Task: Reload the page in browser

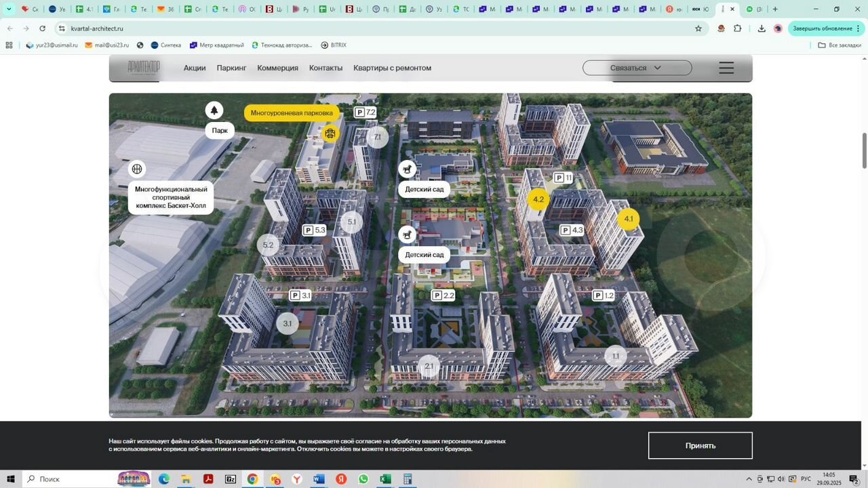Action: click(42, 28)
